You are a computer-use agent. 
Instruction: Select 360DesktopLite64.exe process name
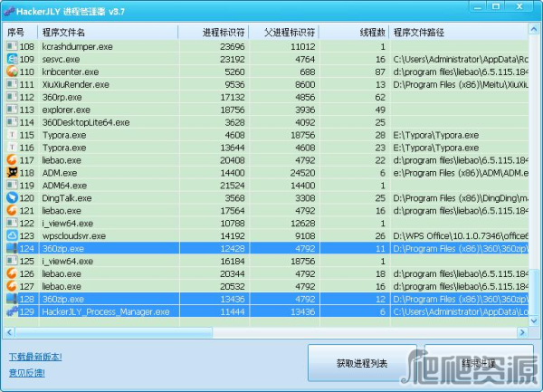86,122
